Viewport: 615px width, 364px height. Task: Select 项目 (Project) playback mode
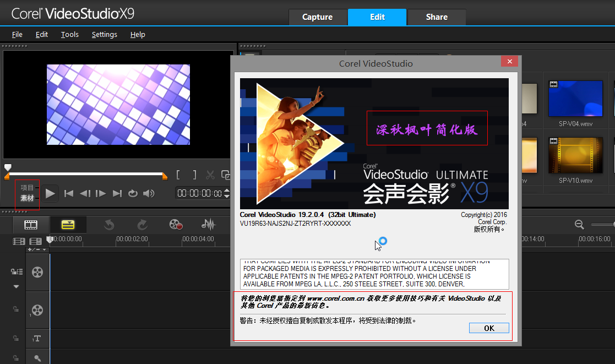pos(27,188)
